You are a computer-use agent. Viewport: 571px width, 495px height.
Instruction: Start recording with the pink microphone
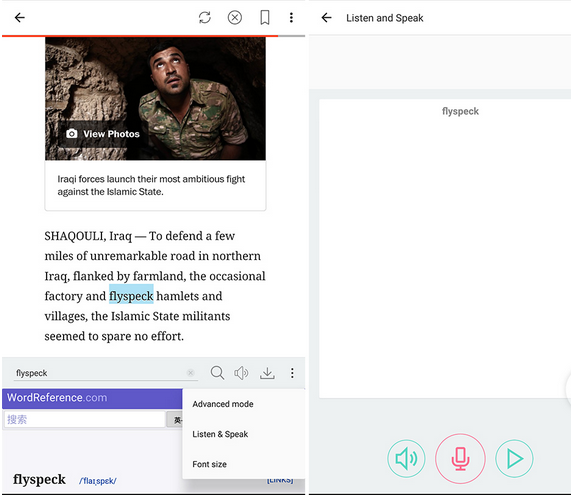coord(460,459)
